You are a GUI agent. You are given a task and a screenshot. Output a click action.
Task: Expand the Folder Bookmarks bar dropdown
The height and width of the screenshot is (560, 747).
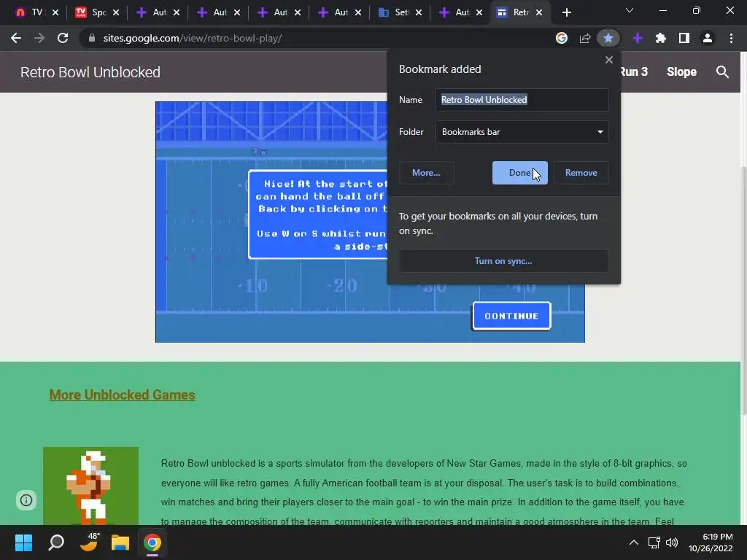pos(522,132)
